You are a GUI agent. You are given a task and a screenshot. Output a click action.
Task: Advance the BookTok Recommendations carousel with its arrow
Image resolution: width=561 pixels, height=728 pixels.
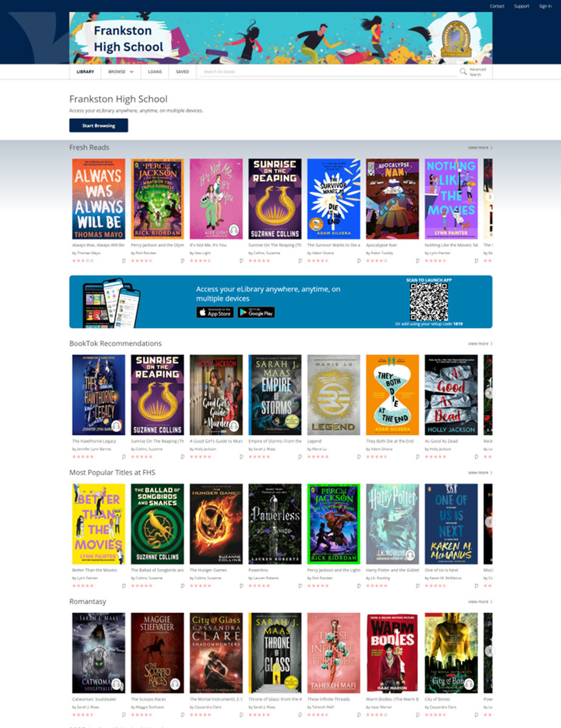tap(490, 393)
